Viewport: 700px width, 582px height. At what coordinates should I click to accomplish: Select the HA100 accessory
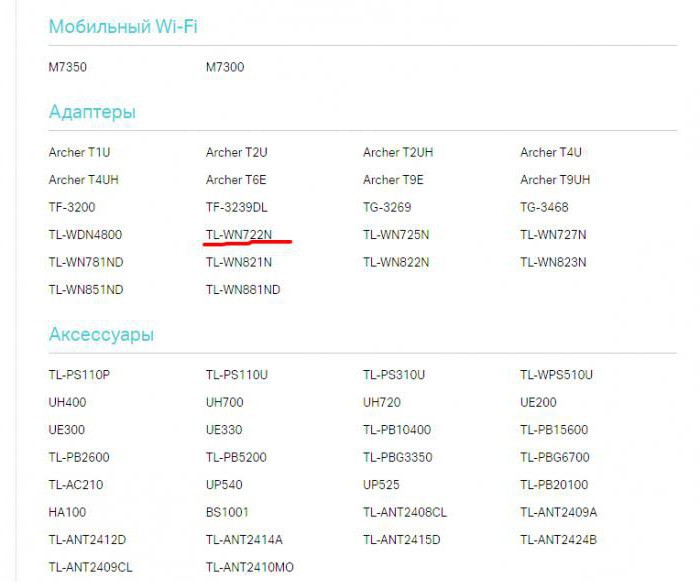click(67, 512)
